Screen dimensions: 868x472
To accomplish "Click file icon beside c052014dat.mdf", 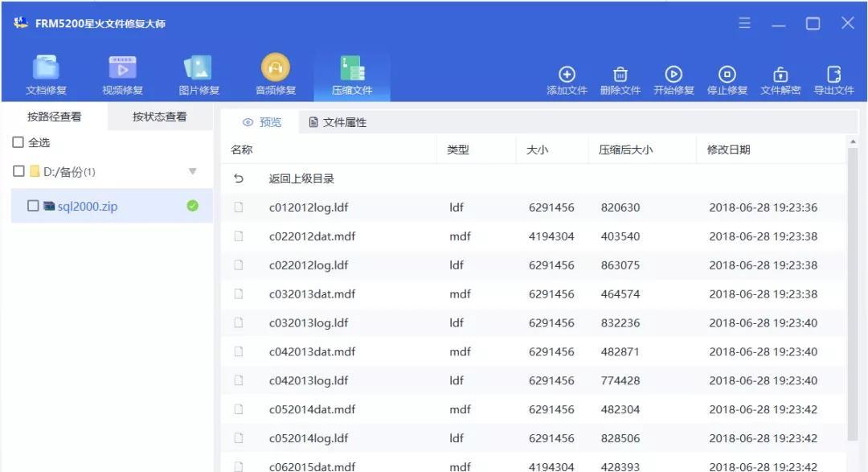I will (x=239, y=408).
